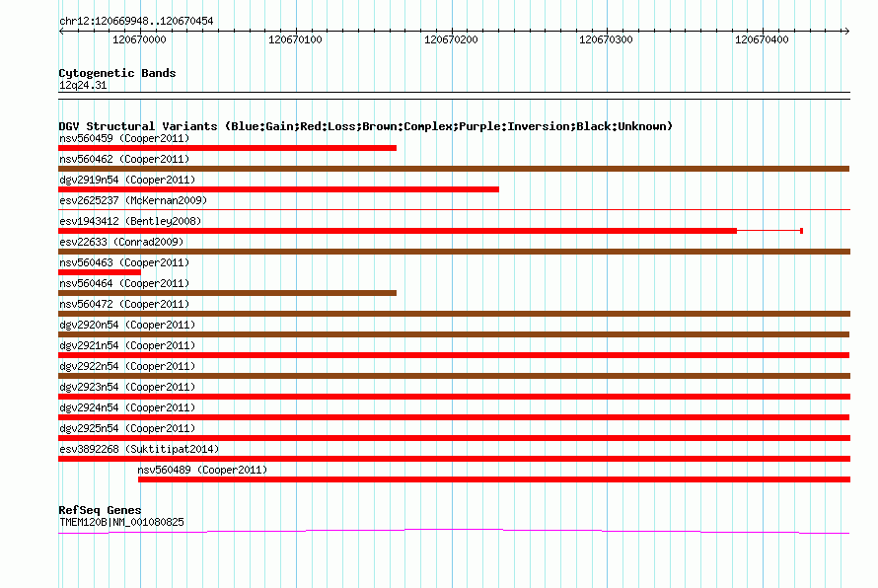The width and height of the screenshot is (878, 588).
Task: Click the dgv2923n54 (Cooper2011) label
Action: coord(127,387)
